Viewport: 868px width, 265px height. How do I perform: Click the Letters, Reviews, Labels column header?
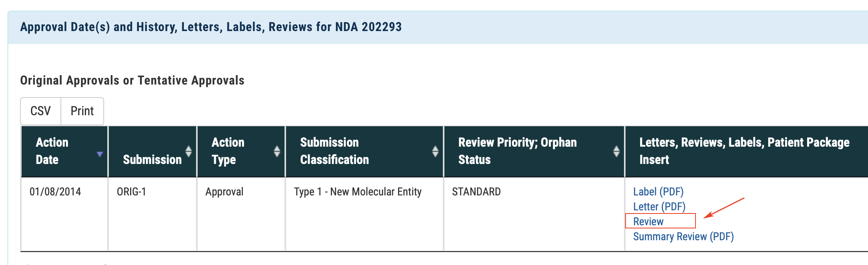click(744, 151)
